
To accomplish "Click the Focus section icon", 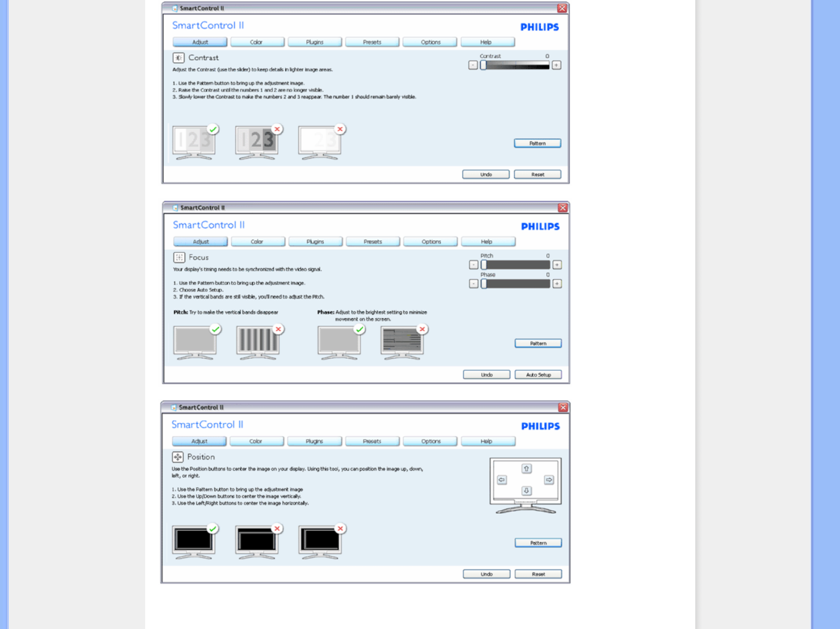I will [179, 257].
